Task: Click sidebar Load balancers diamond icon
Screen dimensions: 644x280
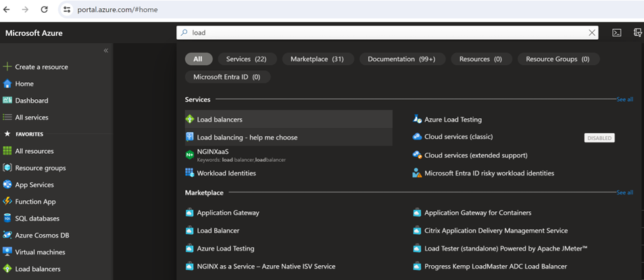Action: [x=7, y=269]
